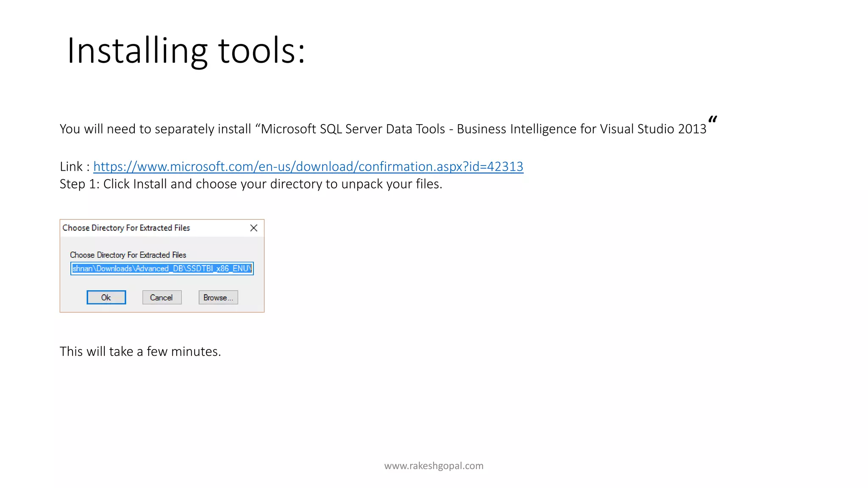Image resolution: width=868 pixels, height=488 pixels.
Task: Click the 'Installing tools:' heading
Action: pyautogui.click(x=186, y=51)
